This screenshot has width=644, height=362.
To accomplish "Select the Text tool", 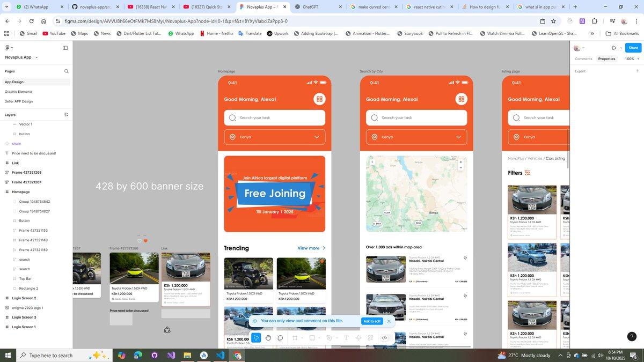I will pos(346,338).
